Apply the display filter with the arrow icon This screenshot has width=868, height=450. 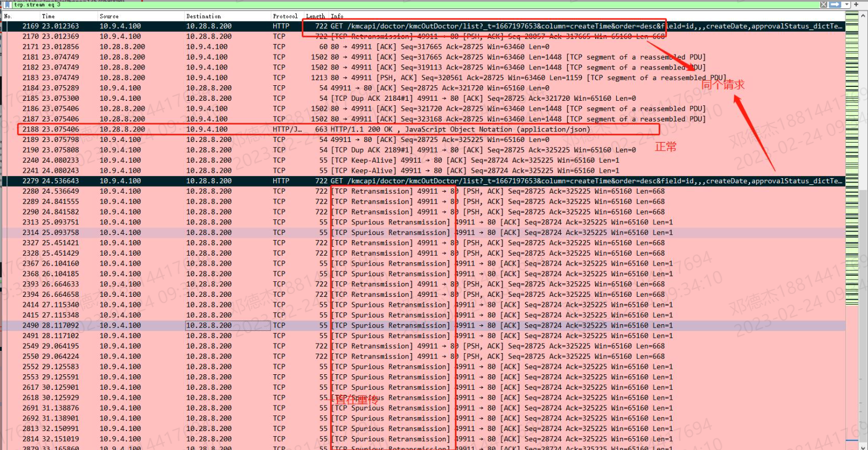[835, 4]
